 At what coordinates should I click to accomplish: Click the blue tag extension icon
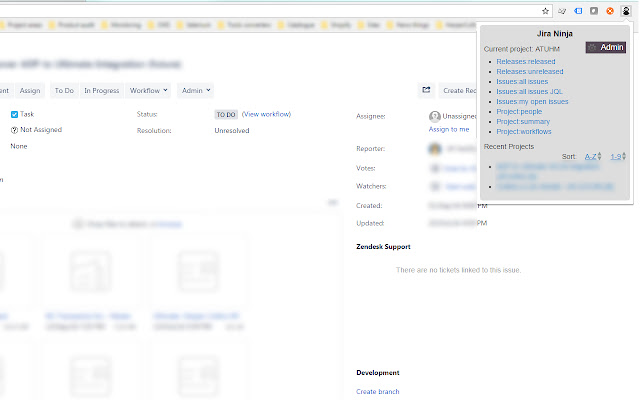tap(578, 11)
